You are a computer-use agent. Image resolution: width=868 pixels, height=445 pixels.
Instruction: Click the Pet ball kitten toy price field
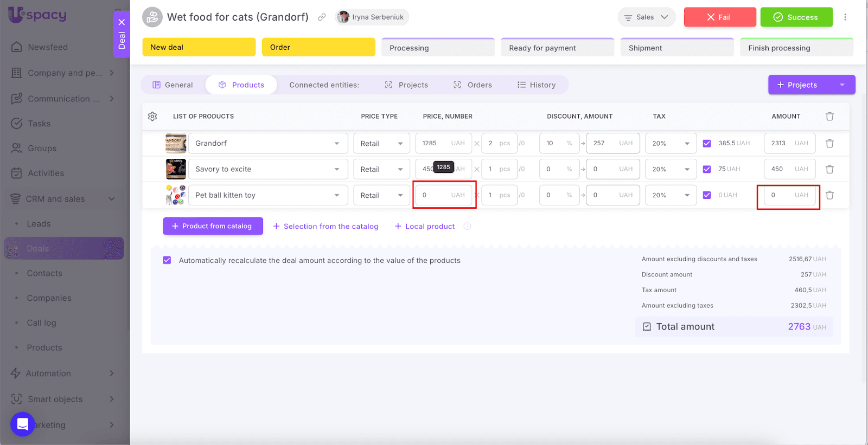click(x=436, y=195)
